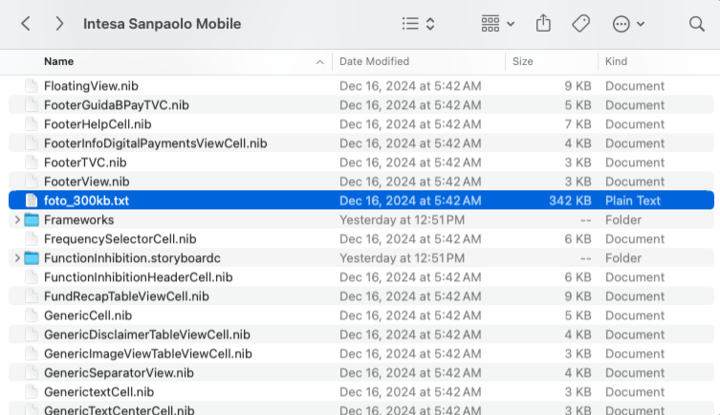
Task: Select FundRecapTableViewCell.nib file name
Action: (x=127, y=297)
